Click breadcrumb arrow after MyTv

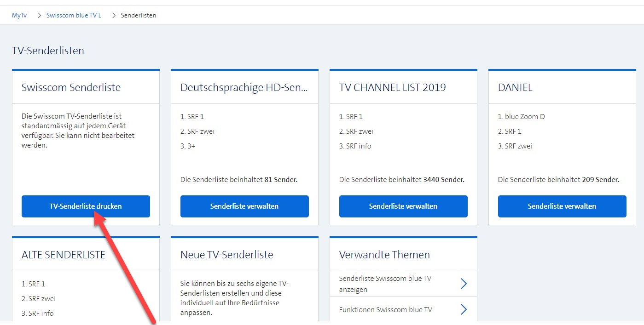[x=40, y=16]
